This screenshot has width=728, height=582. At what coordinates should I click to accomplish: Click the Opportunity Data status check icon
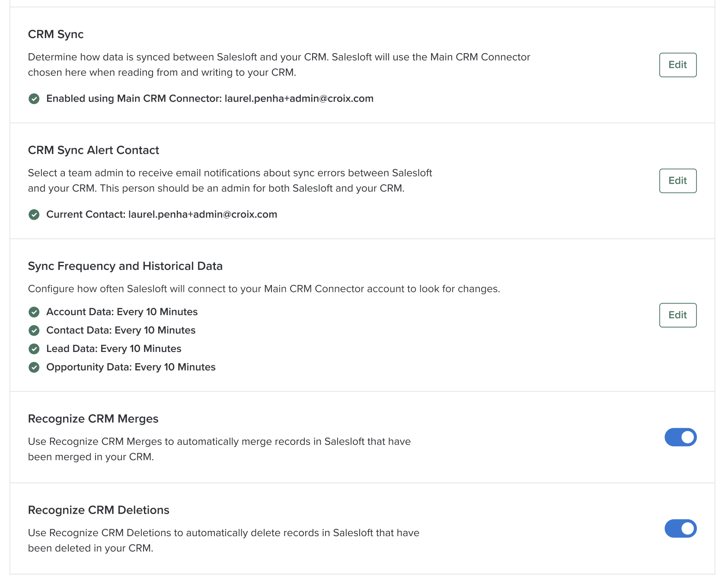[x=34, y=368]
